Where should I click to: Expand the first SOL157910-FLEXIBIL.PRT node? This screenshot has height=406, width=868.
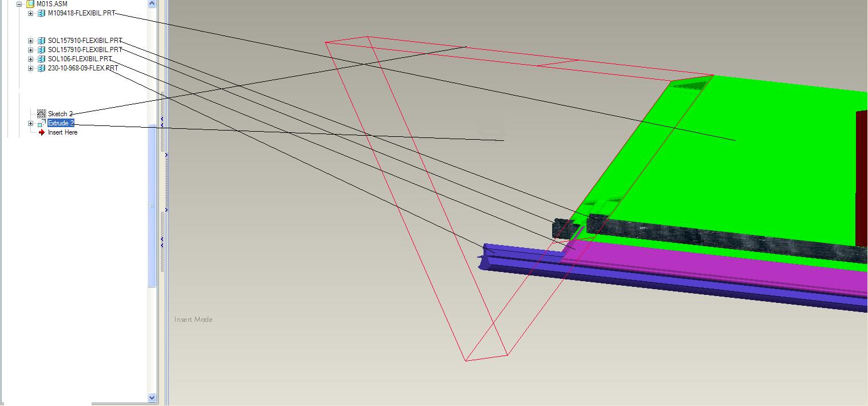[x=30, y=41]
